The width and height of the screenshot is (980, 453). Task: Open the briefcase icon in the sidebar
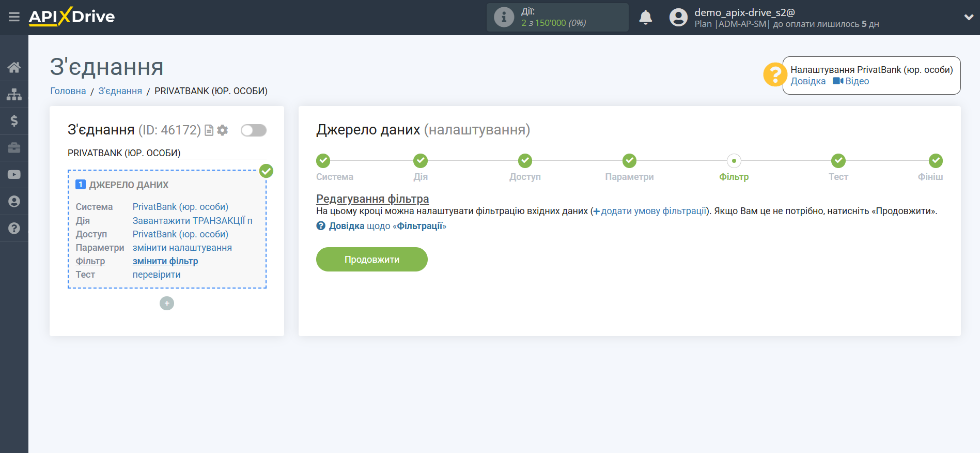(x=14, y=148)
